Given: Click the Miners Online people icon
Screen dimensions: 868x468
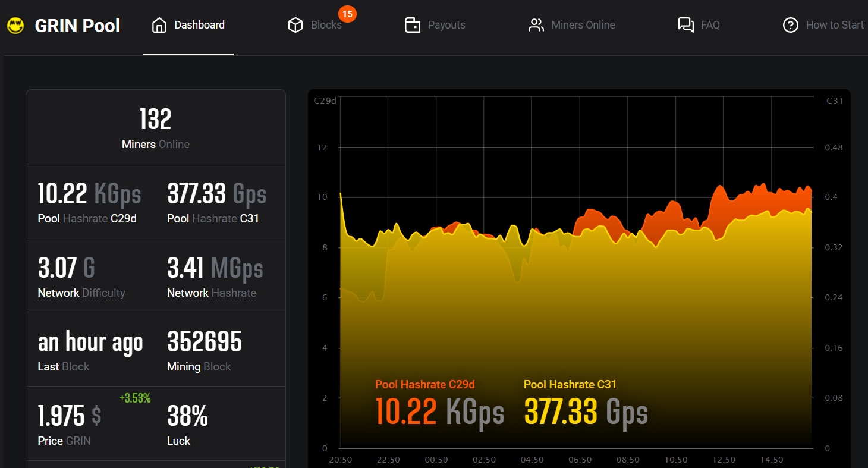Looking at the screenshot, I should coord(536,25).
